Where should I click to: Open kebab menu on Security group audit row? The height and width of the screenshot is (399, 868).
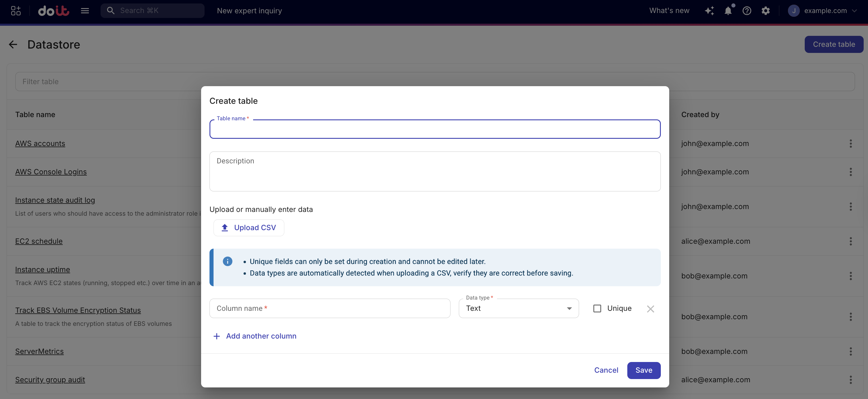pos(850,379)
